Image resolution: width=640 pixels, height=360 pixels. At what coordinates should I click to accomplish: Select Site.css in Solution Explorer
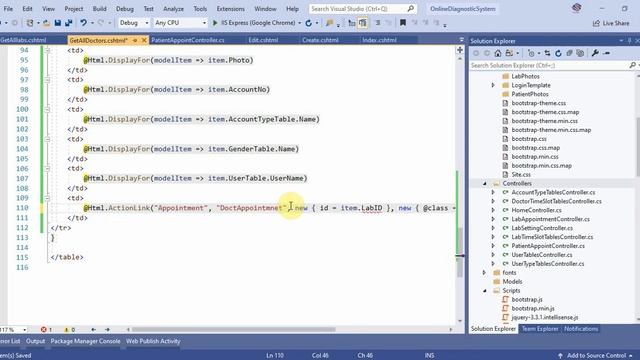point(521,175)
